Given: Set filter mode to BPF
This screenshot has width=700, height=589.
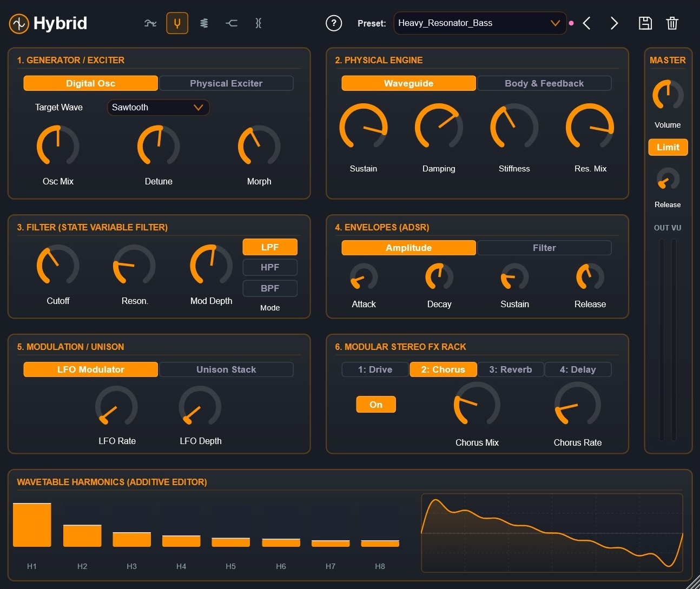Looking at the screenshot, I should point(270,288).
